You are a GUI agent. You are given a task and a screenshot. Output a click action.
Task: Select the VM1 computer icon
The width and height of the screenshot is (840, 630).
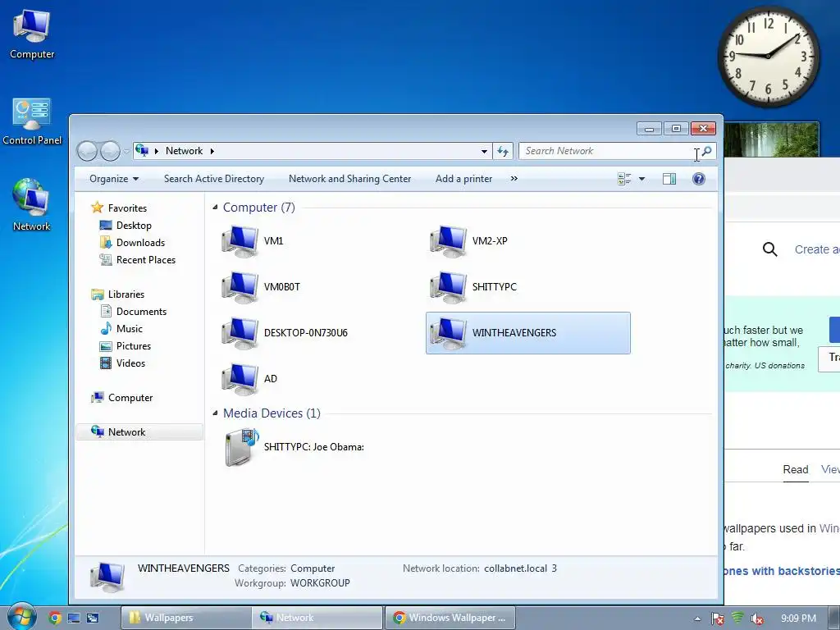(240, 241)
